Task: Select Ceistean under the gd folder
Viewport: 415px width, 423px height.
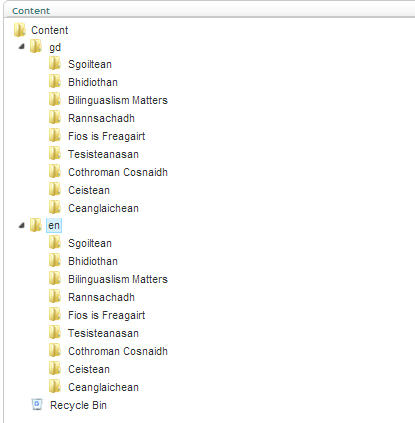Action: tap(89, 190)
